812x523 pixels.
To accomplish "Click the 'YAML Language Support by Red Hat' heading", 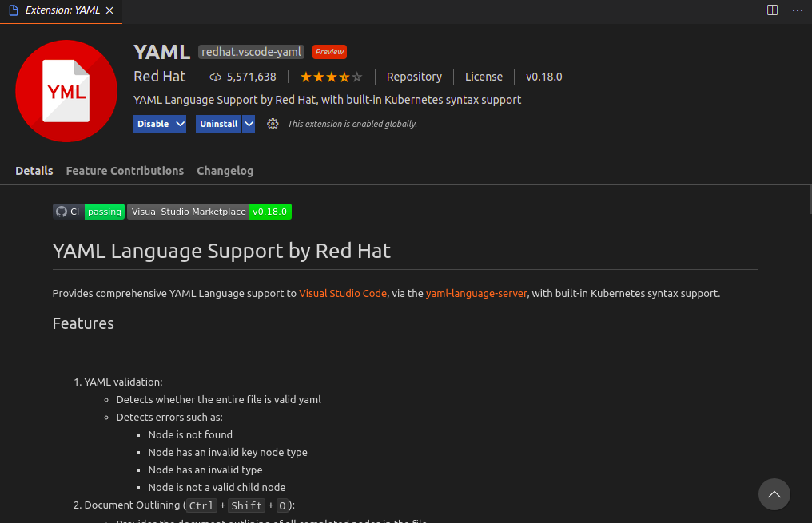I will click(x=221, y=251).
